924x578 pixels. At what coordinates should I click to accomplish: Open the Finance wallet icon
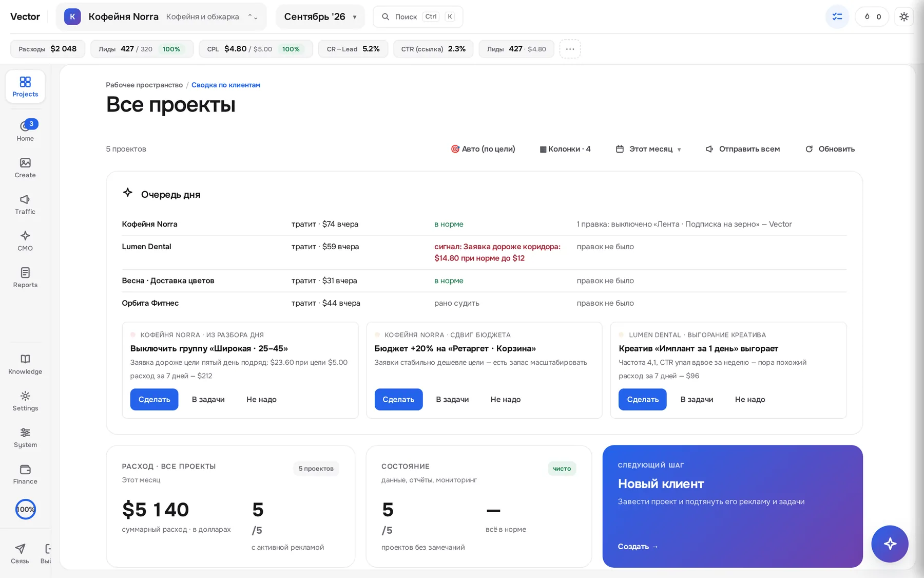(25, 469)
